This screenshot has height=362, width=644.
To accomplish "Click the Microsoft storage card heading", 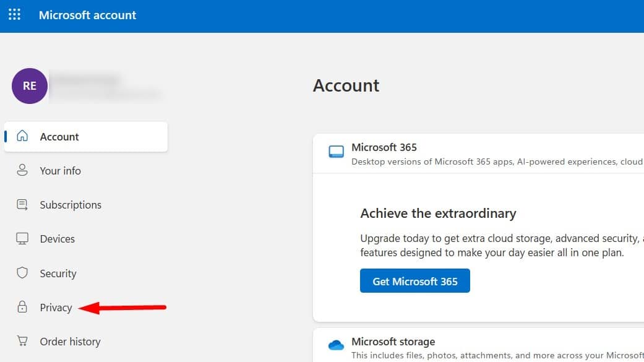I will coord(393,342).
